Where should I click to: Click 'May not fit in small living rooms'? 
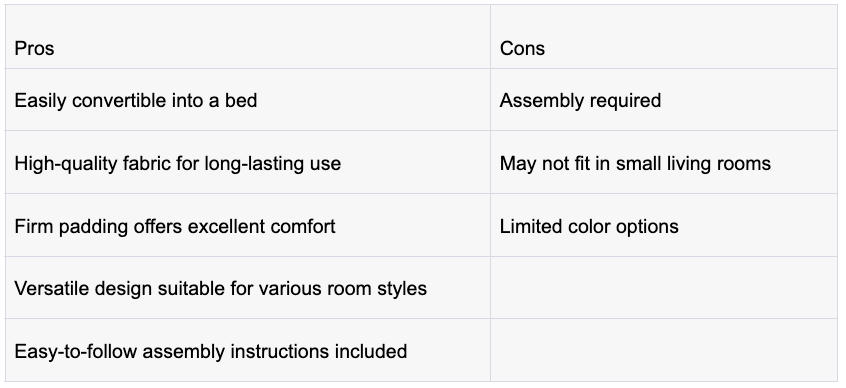[635, 164]
